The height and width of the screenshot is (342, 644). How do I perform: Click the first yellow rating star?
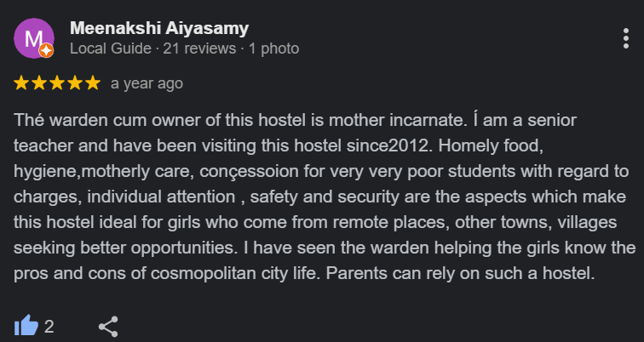(x=22, y=83)
